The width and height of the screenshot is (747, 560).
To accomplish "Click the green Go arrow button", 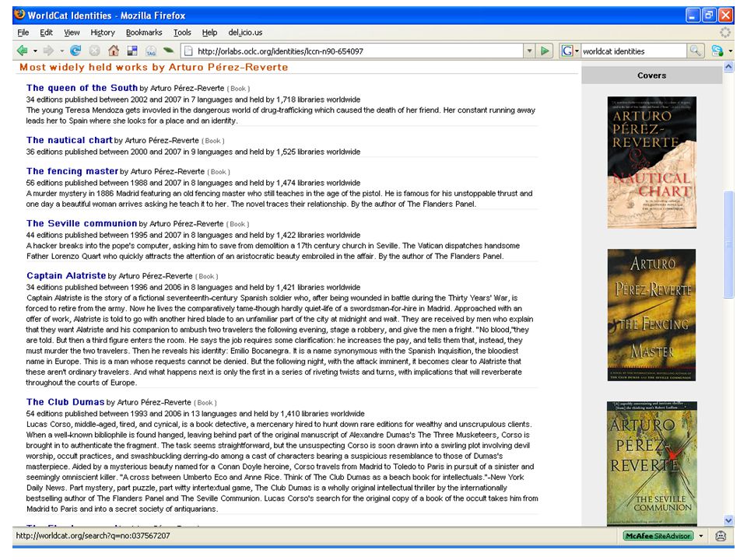I will 545,51.
